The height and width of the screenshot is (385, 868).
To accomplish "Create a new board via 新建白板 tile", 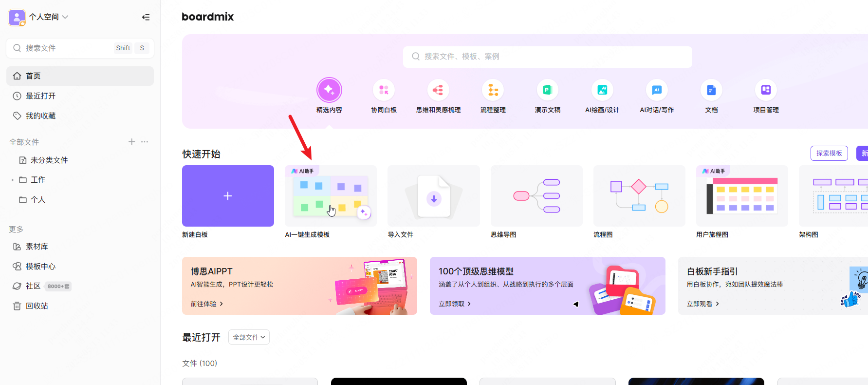I will (228, 196).
